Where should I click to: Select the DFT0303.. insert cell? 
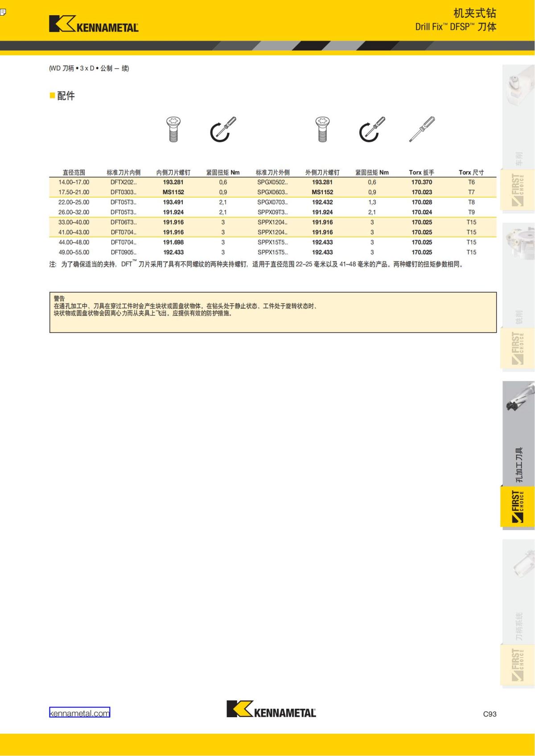click(123, 192)
